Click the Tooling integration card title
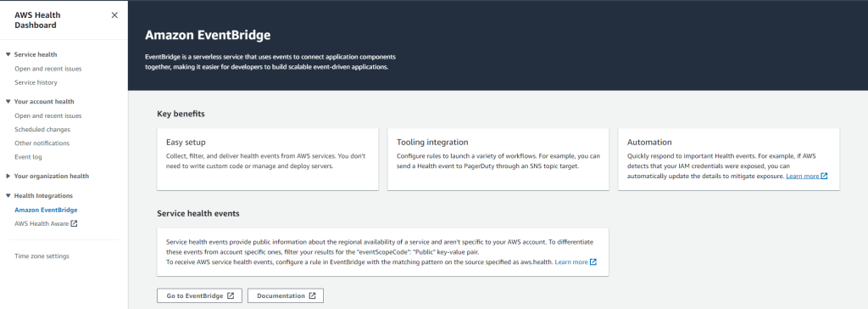868x309 pixels. click(433, 143)
